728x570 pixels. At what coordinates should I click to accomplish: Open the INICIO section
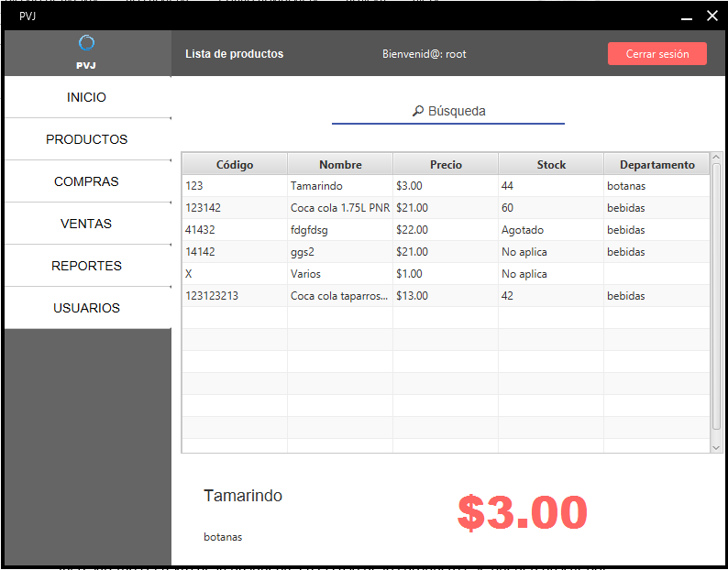pos(88,97)
